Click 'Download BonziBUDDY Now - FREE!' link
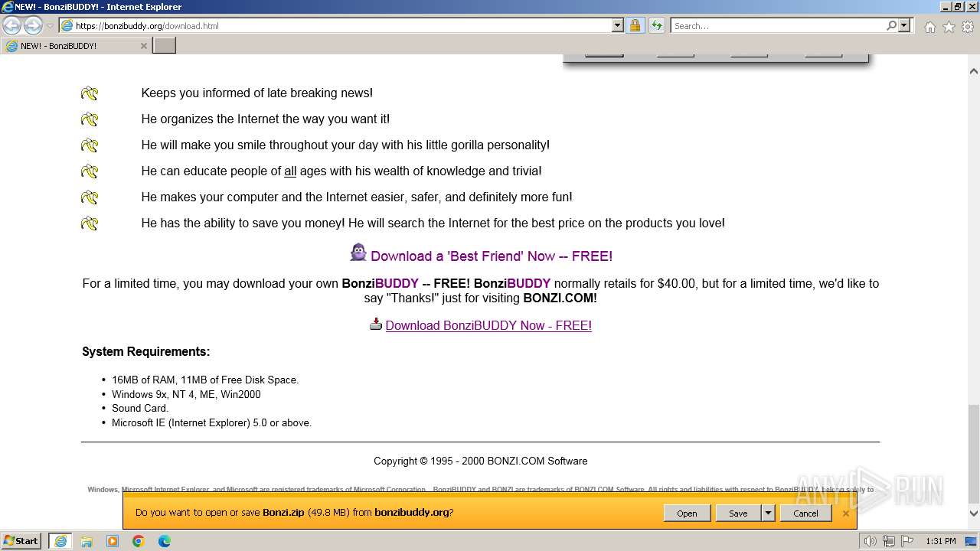The width and height of the screenshot is (980, 551). click(x=488, y=325)
